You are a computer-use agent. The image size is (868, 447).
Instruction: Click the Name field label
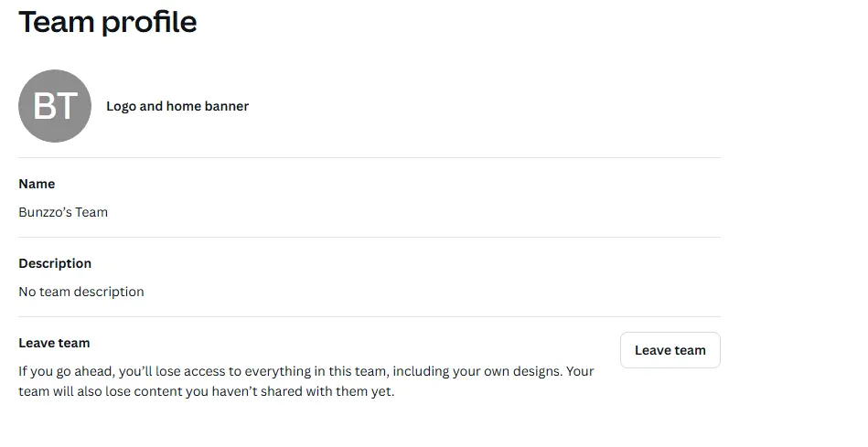click(37, 184)
